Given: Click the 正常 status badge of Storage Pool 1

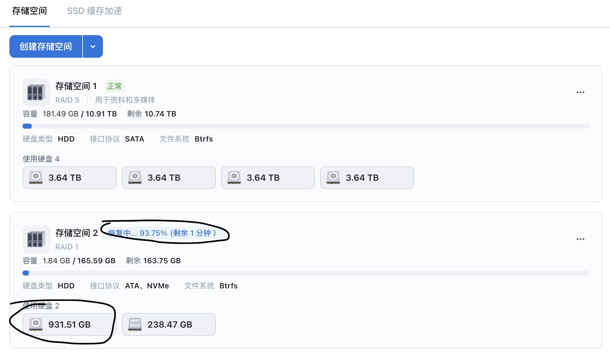Looking at the screenshot, I should point(114,86).
